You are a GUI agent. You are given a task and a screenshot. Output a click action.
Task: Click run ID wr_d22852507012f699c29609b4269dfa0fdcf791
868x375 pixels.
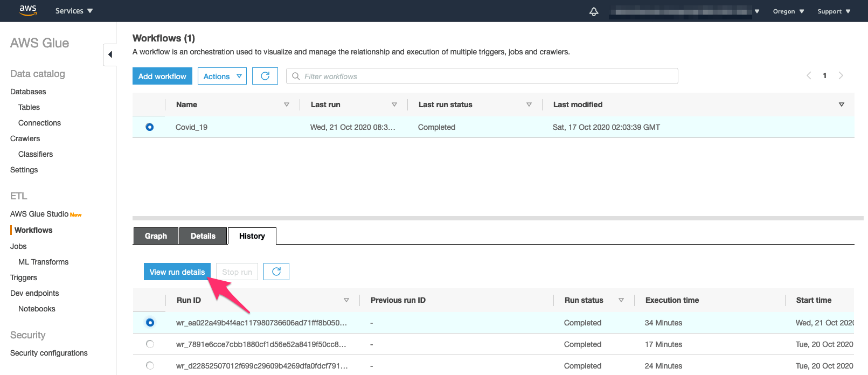click(x=262, y=366)
